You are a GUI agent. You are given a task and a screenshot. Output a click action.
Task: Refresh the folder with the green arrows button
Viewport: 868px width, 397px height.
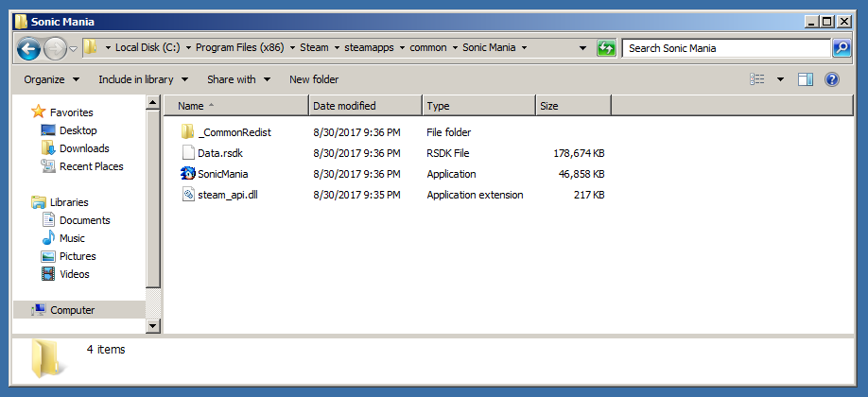607,48
